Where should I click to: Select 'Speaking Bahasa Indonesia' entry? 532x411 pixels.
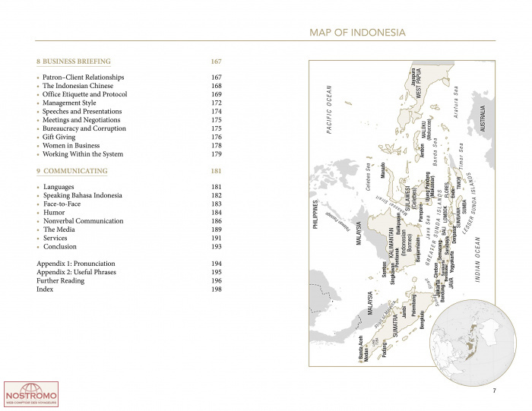(x=82, y=195)
